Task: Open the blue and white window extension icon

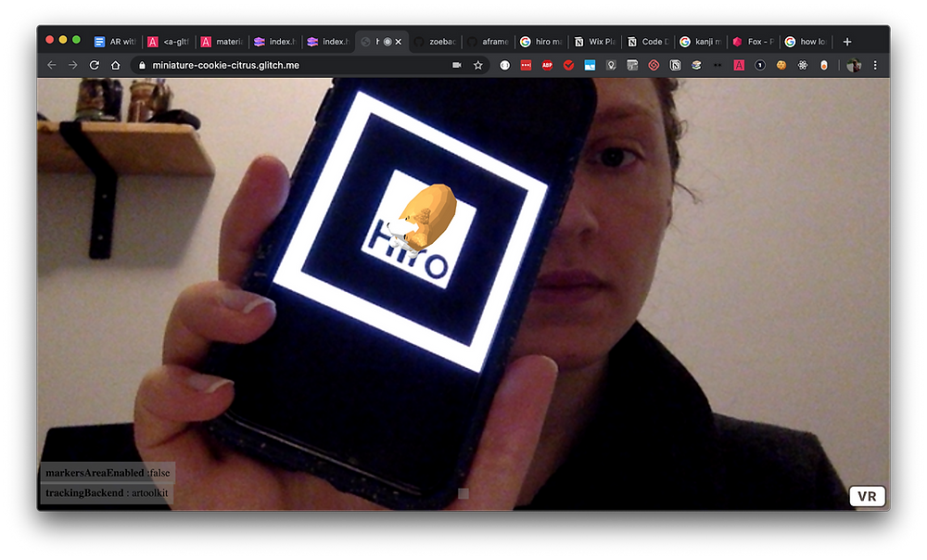Action: tap(590, 65)
